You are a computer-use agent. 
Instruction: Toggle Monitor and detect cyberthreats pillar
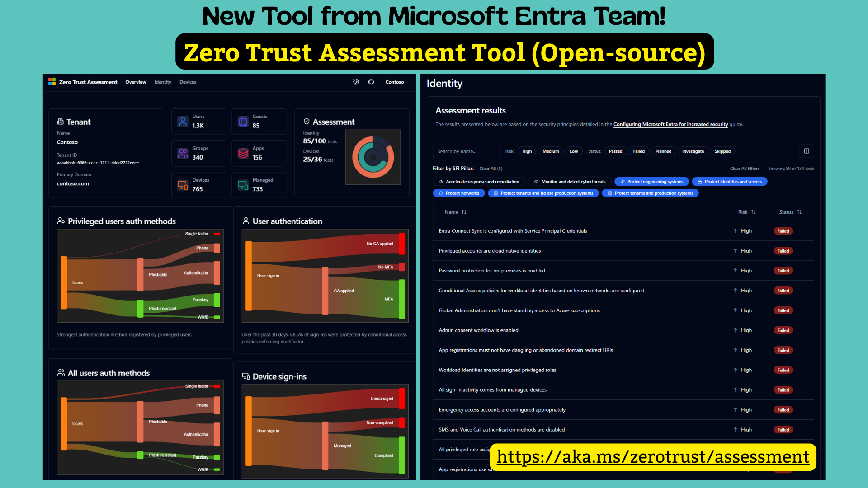click(x=570, y=182)
